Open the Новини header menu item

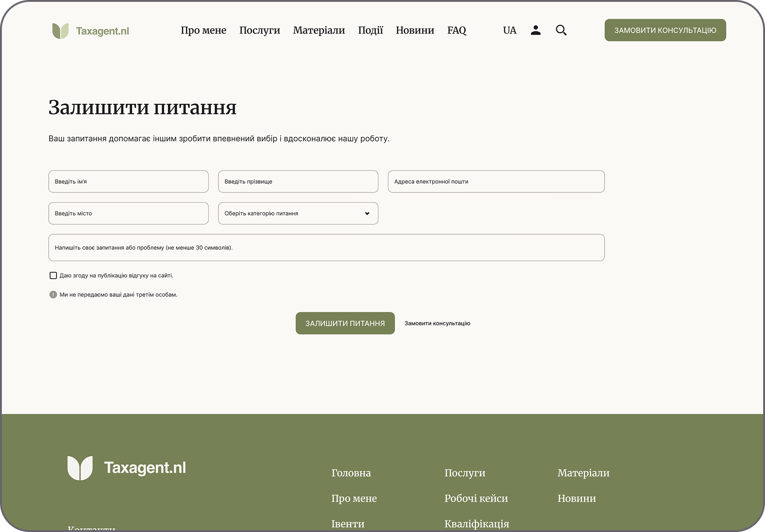point(415,30)
